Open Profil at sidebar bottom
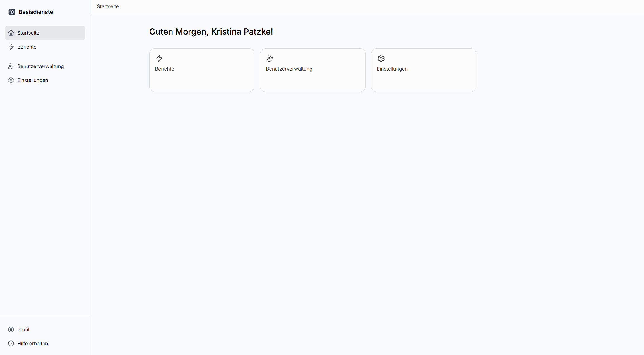 [23, 330]
